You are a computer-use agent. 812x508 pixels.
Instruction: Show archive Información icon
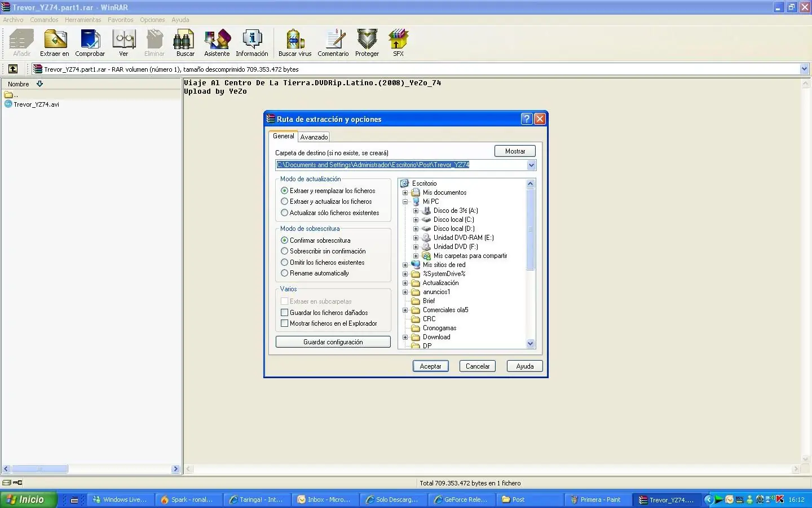(252, 43)
